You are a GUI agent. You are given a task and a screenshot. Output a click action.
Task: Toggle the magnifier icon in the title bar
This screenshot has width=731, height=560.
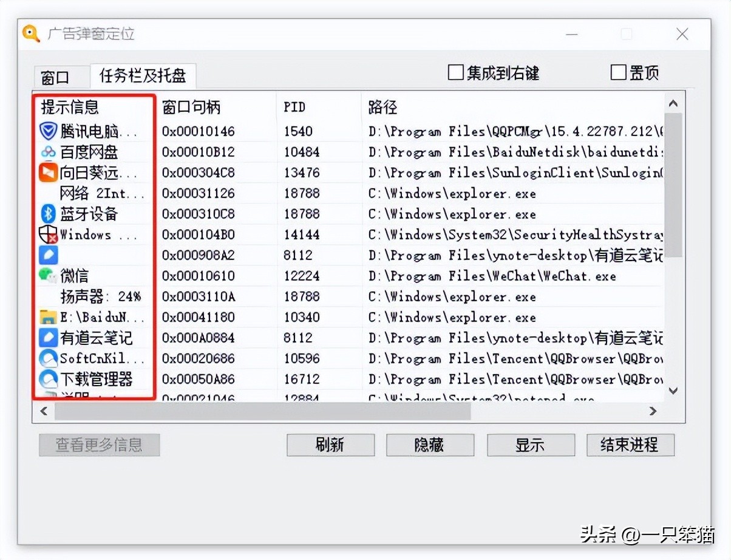(30, 34)
